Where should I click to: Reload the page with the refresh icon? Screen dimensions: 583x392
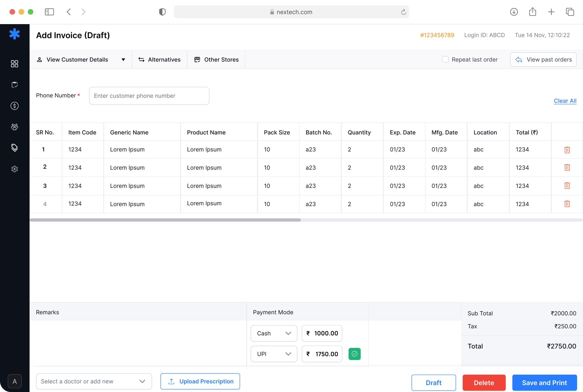403,12
